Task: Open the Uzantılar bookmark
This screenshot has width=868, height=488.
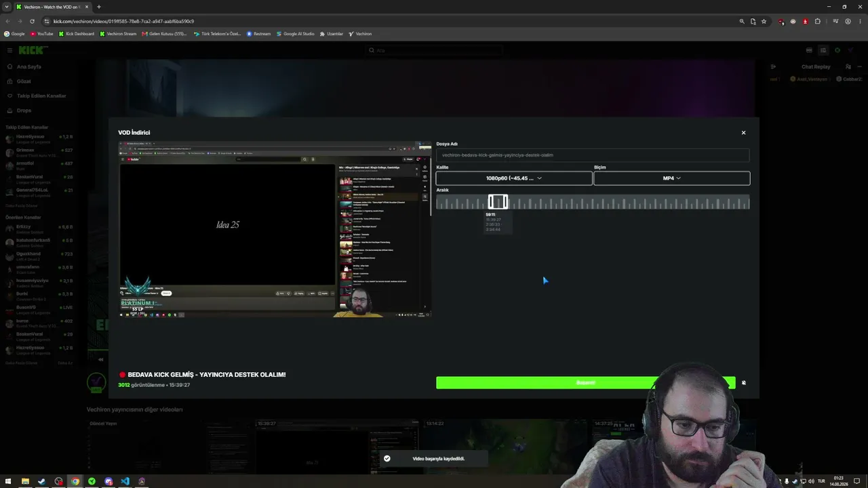Action: [x=332, y=34]
